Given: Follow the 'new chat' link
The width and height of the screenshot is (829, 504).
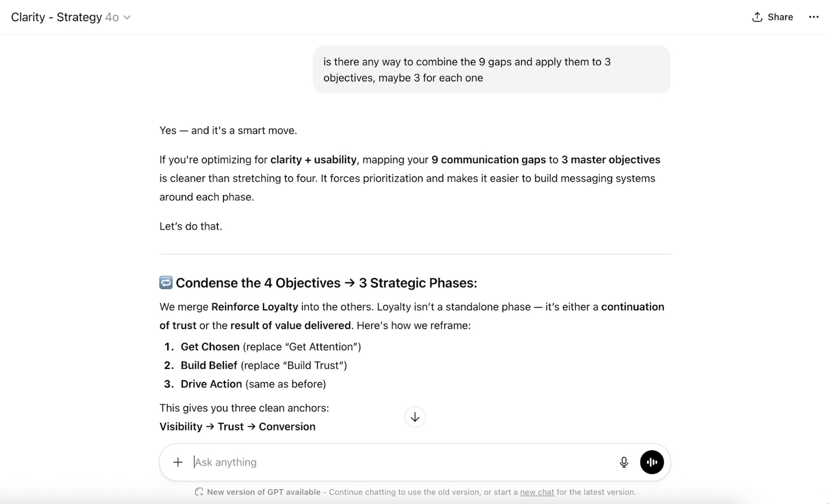Looking at the screenshot, I should 537,492.
